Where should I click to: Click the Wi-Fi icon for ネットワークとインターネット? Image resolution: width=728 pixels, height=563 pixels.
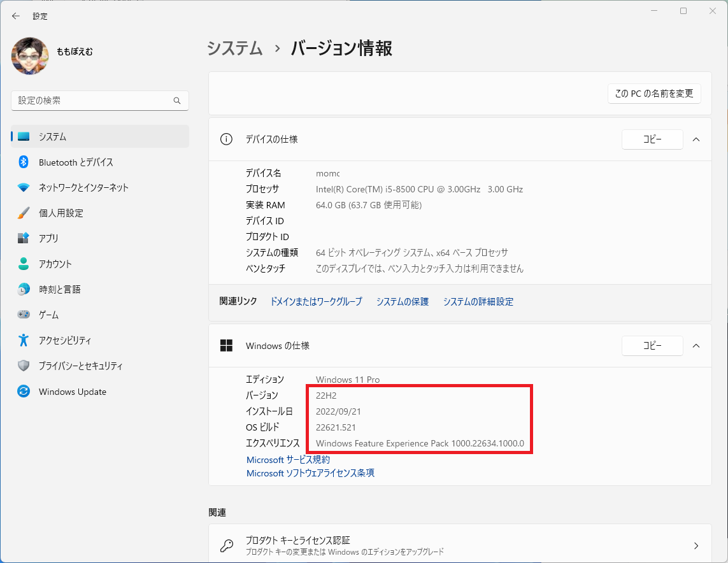coord(24,187)
